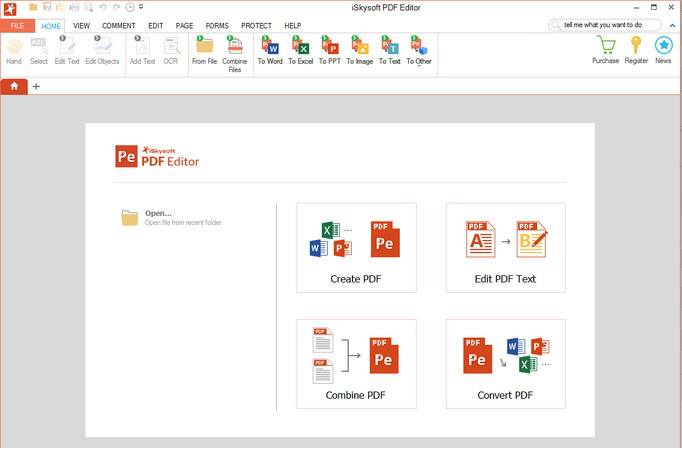This screenshot has width=682, height=465.
Task: Click the recent clock icon in title bar
Action: click(x=130, y=7)
